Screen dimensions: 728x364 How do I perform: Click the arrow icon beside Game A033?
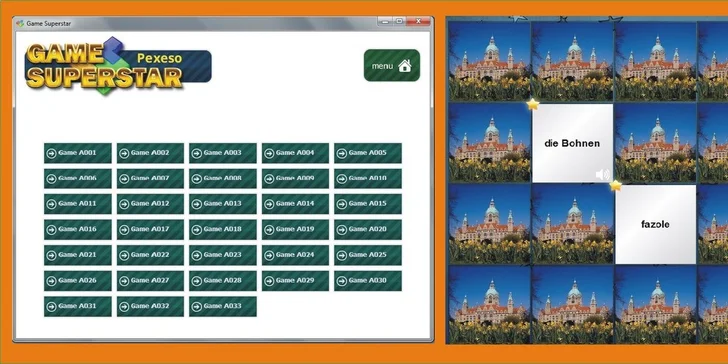click(197, 307)
